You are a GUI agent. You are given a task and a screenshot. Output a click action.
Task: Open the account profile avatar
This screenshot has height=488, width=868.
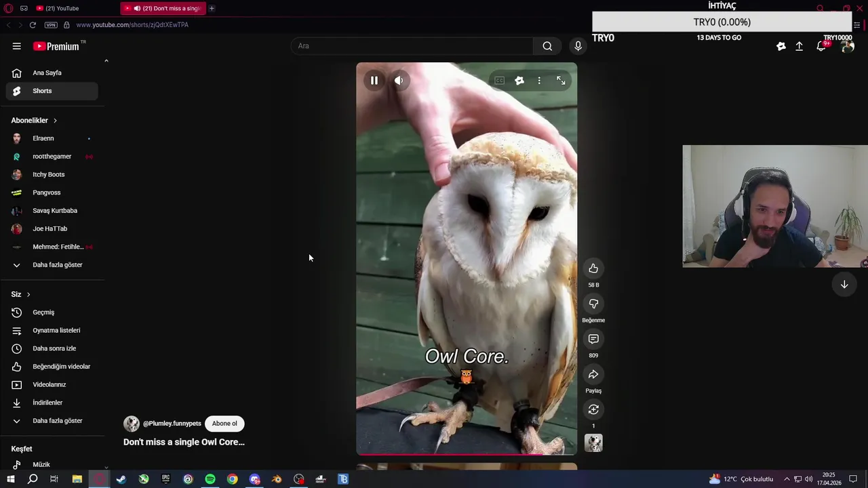tap(847, 46)
